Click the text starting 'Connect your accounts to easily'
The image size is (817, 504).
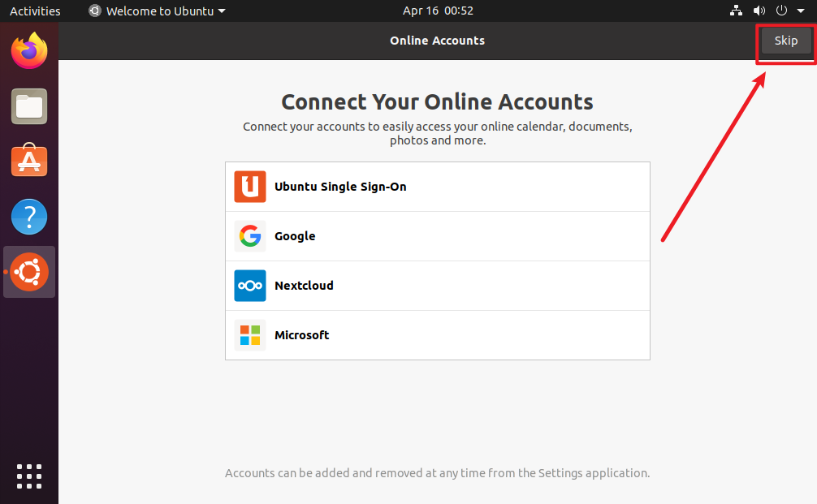pyautogui.click(x=438, y=133)
